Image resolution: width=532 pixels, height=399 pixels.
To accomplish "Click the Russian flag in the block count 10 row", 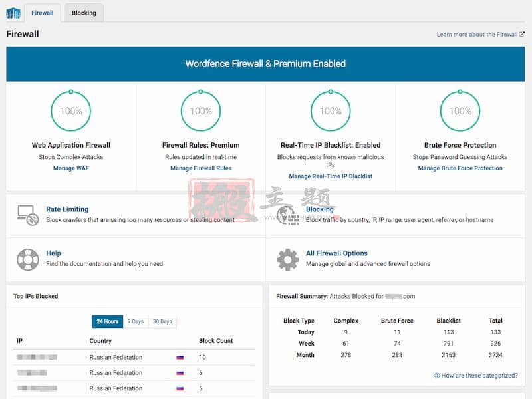I will [180, 357].
